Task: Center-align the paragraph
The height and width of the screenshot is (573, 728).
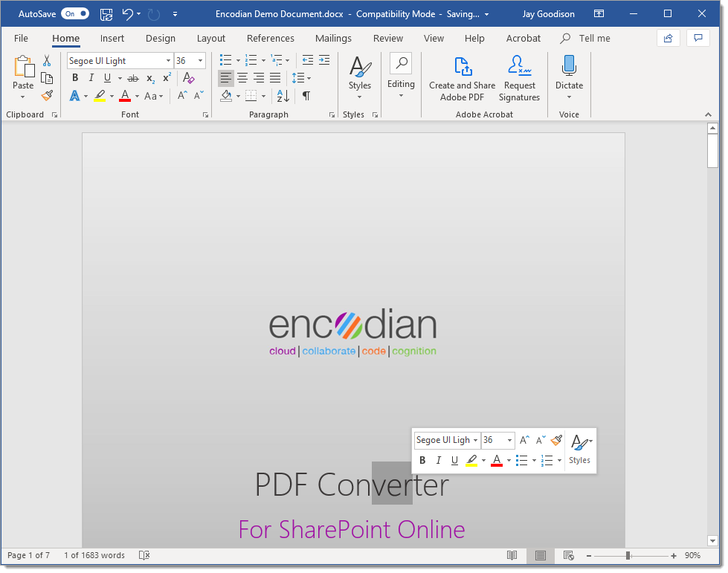Action: point(242,78)
